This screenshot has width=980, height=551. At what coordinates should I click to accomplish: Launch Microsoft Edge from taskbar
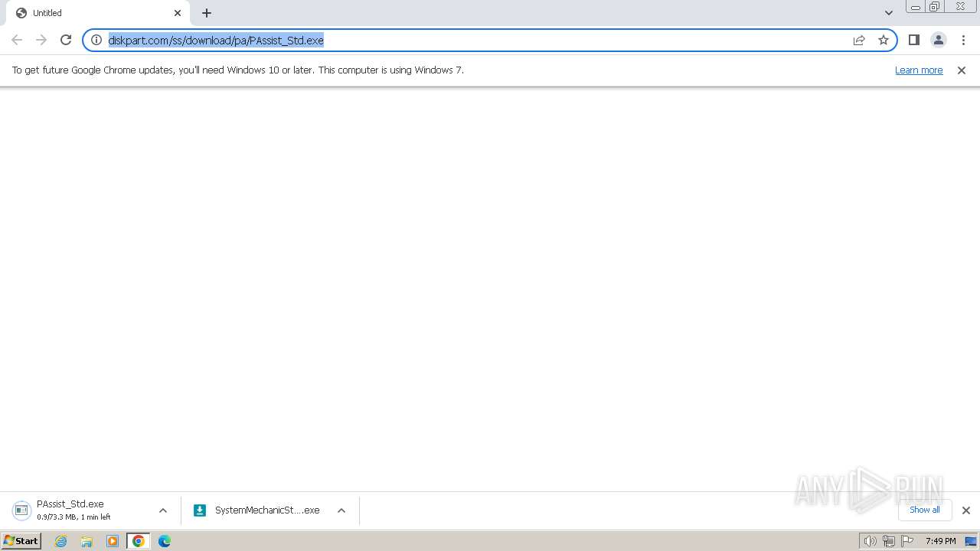165,541
